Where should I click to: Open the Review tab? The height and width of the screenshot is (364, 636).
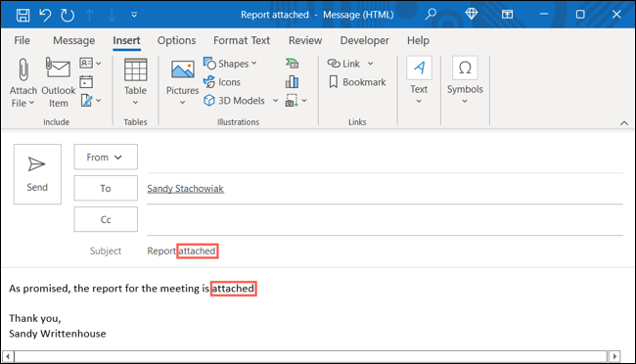[305, 40]
